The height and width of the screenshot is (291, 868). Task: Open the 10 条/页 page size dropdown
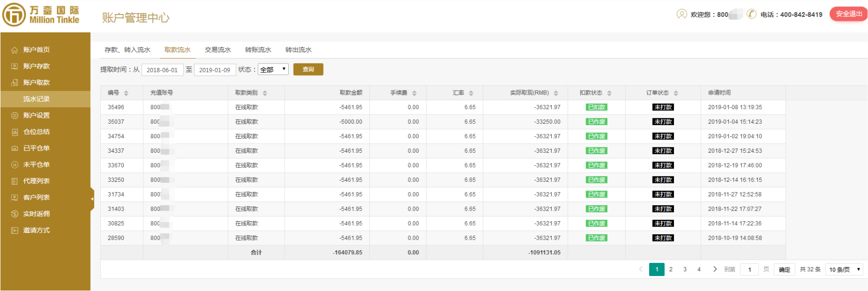tap(844, 270)
